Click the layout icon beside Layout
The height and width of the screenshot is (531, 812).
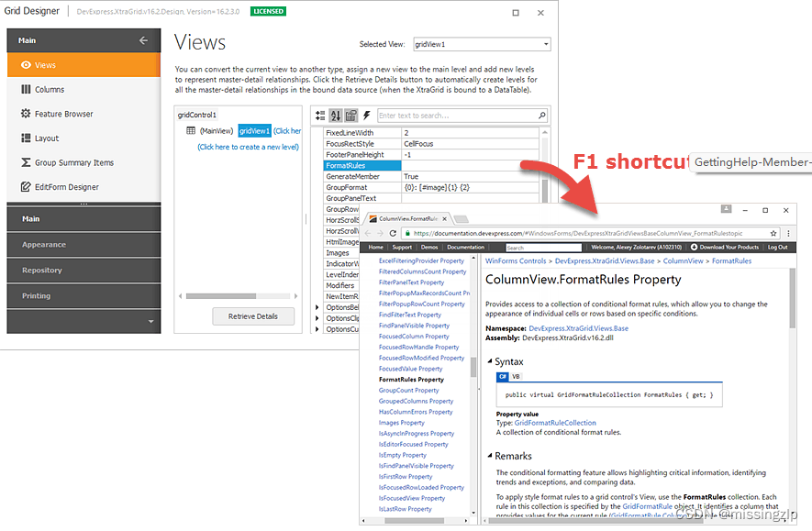click(26, 138)
